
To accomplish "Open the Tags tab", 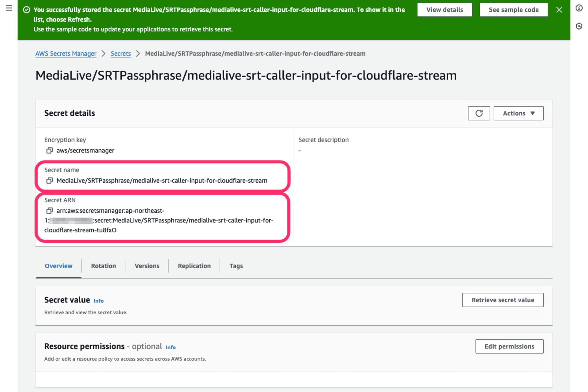I will [236, 266].
